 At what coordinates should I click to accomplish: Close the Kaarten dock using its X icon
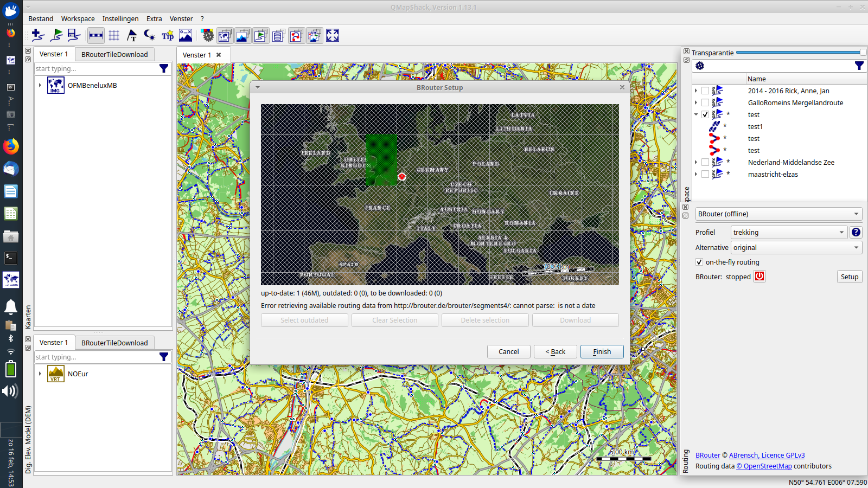coord(28,51)
